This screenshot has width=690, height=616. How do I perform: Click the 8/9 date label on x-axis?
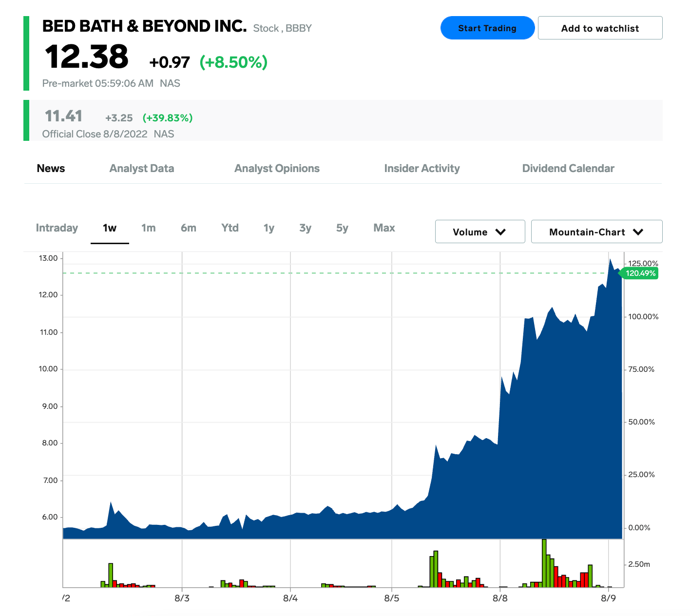click(609, 598)
